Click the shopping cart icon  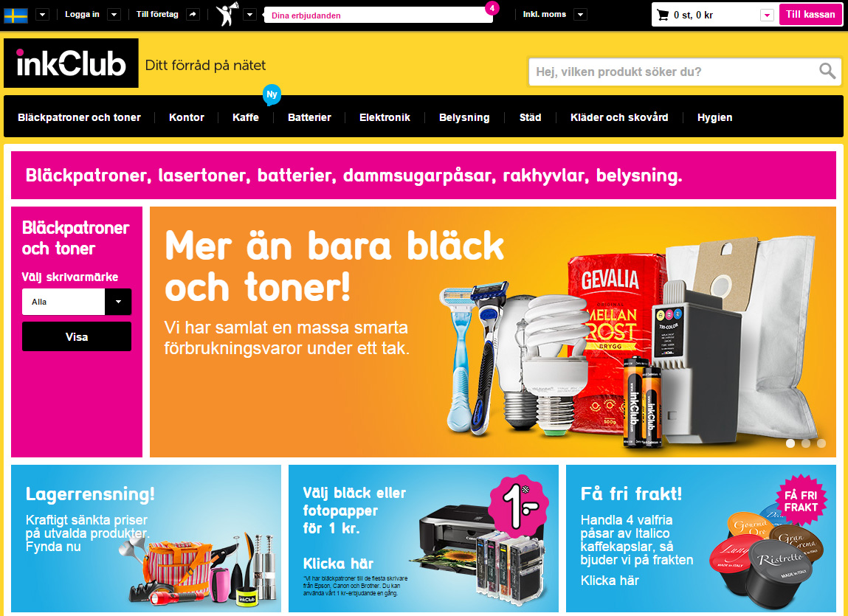tap(663, 15)
